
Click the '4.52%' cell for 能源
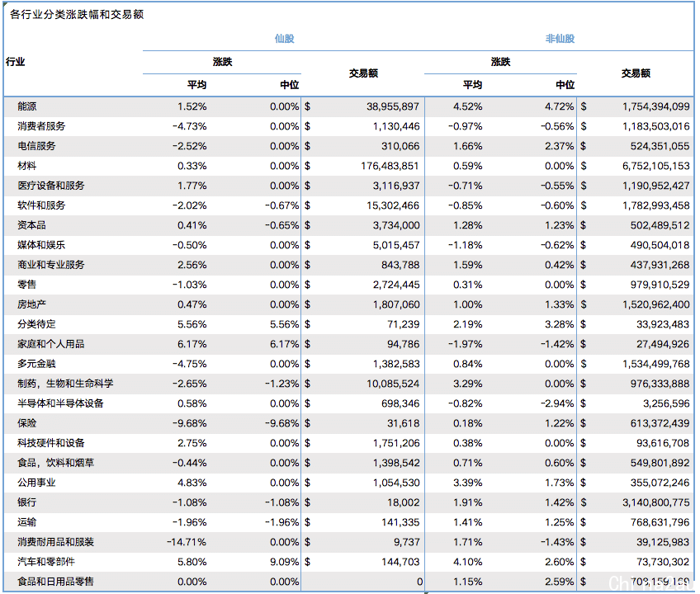tap(467, 106)
